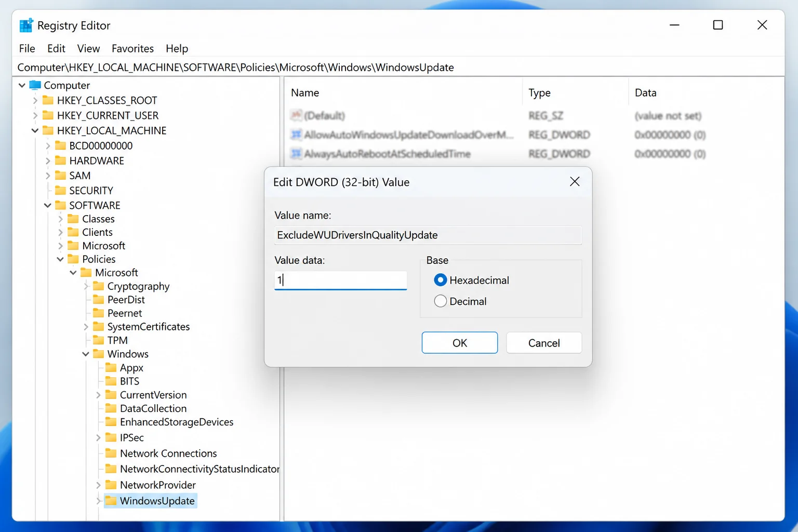
Task: Open the Favorites menu
Action: point(132,48)
